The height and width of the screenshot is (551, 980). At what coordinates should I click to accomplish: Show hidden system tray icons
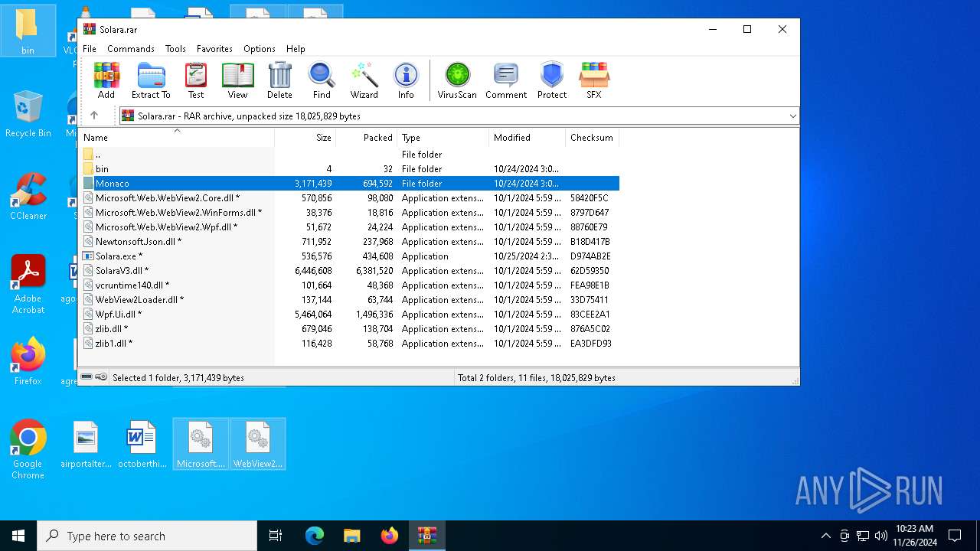click(825, 536)
